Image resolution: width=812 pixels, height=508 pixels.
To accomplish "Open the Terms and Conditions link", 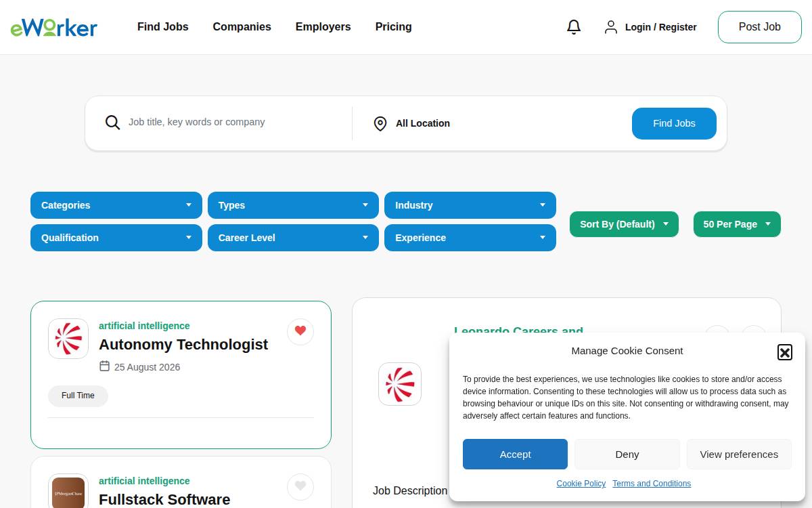I will coord(652,484).
